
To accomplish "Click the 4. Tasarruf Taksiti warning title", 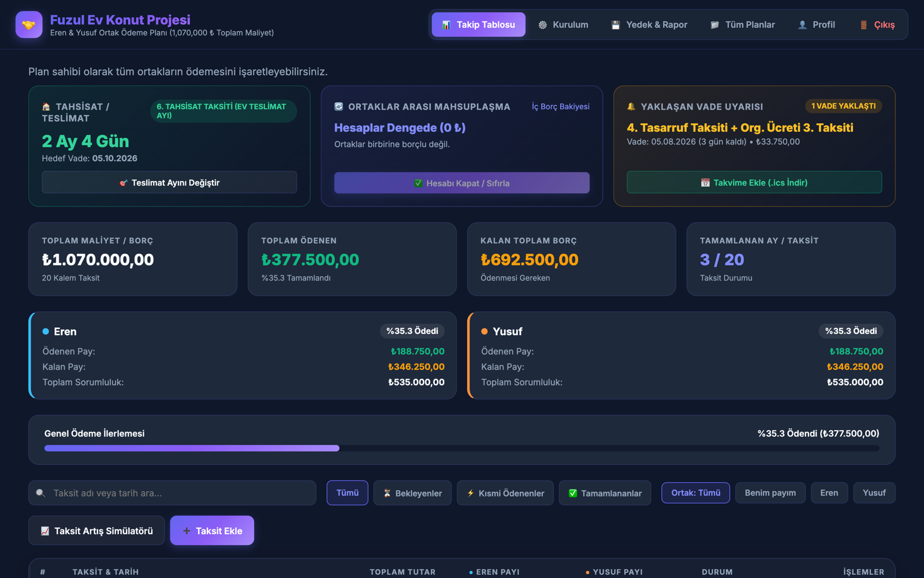I will click(x=740, y=128).
